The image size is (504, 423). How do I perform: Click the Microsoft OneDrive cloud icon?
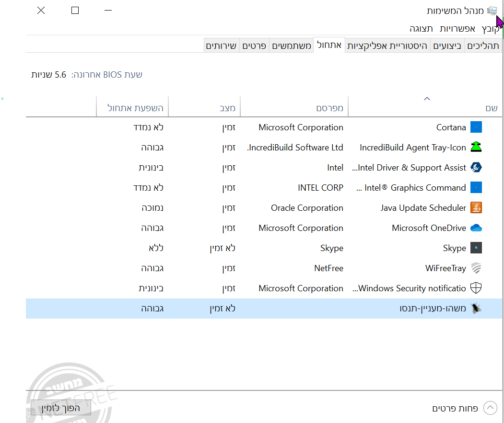476,228
